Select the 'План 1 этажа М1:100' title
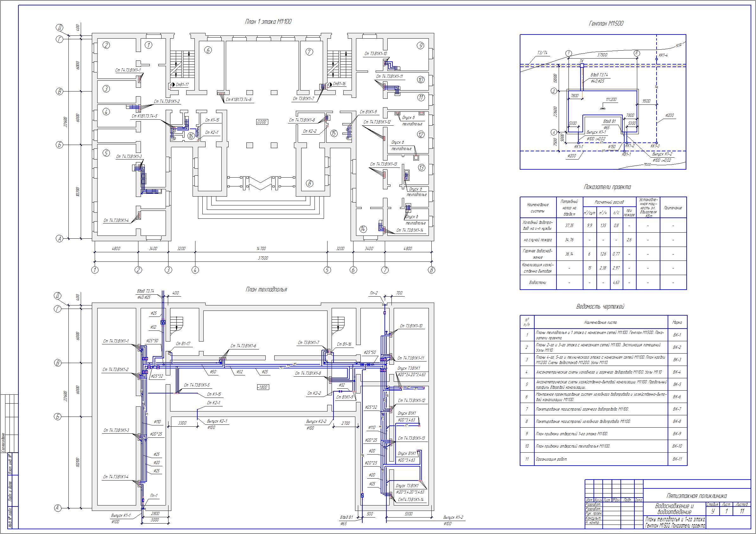Viewport: 756px width, 534px height. pyautogui.click(x=268, y=22)
